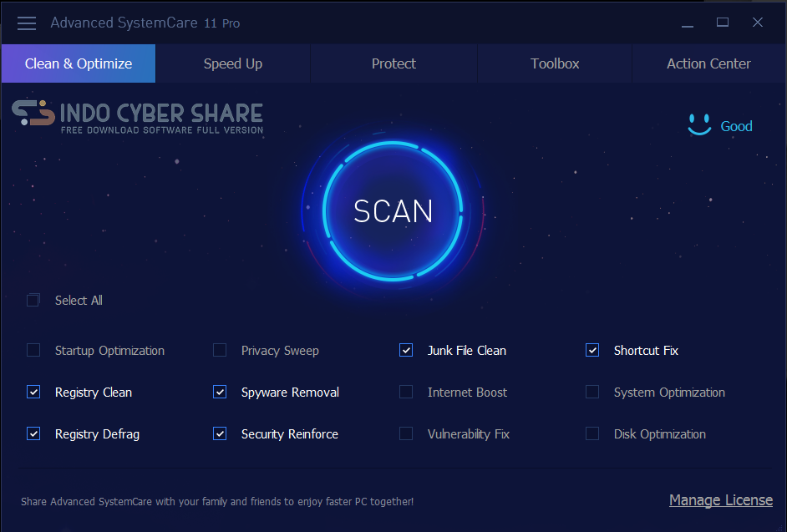Check the System Optimization option
Image resolution: width=787 pixels, height=532 pixels.
[592, 392]
